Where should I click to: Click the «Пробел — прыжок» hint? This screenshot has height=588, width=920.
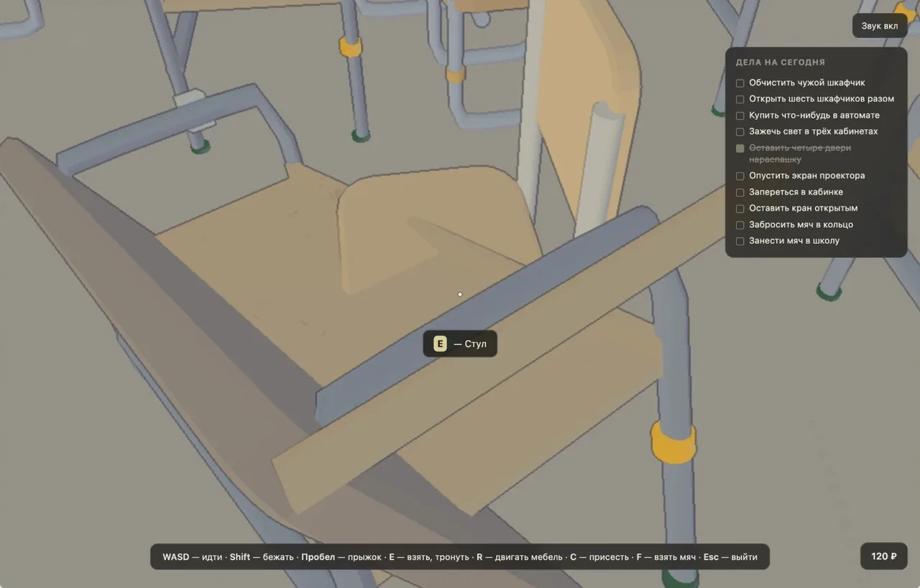[x=341, y=557]
